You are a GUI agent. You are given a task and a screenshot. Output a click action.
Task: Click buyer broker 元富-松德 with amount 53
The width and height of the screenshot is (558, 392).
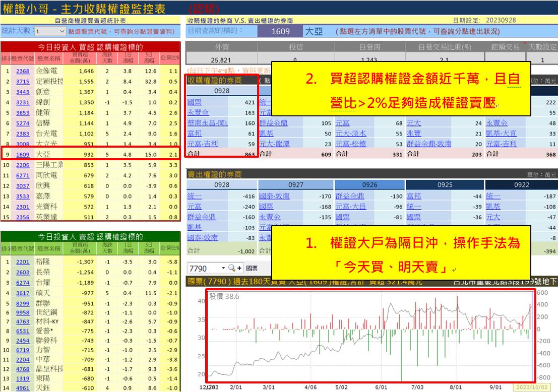[350, 144]
